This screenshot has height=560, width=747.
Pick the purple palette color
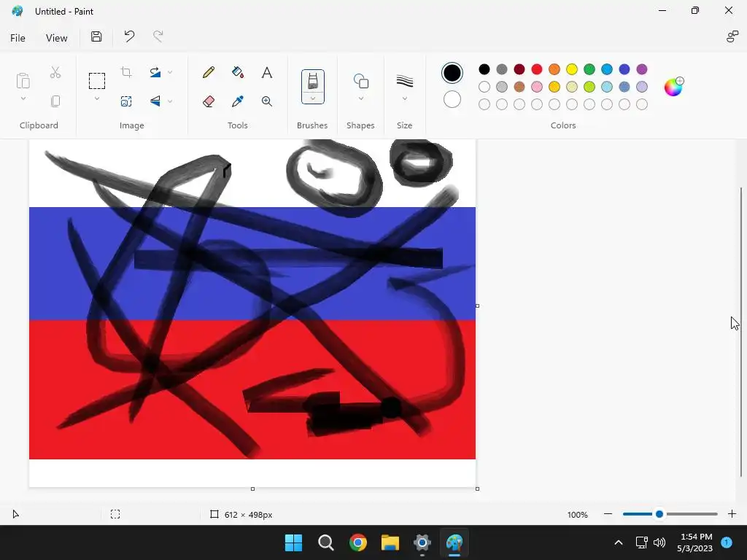click(642, 69)
